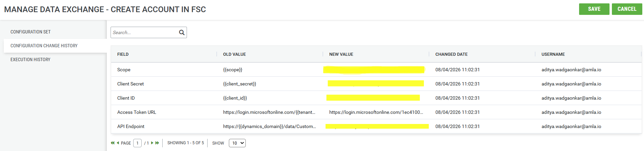Go to first page arrow
Image resolution: width=644 pixels, height=151 pixels.
coord(113,143)
